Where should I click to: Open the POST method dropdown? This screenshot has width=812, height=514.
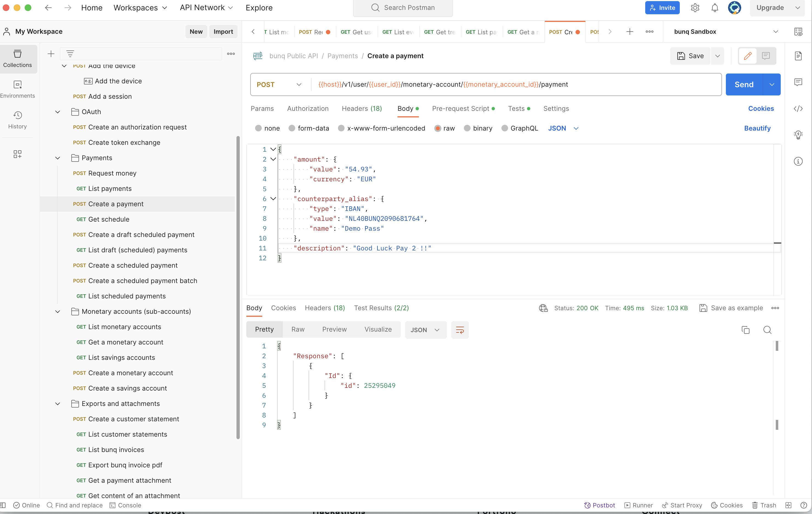(279, 84)
